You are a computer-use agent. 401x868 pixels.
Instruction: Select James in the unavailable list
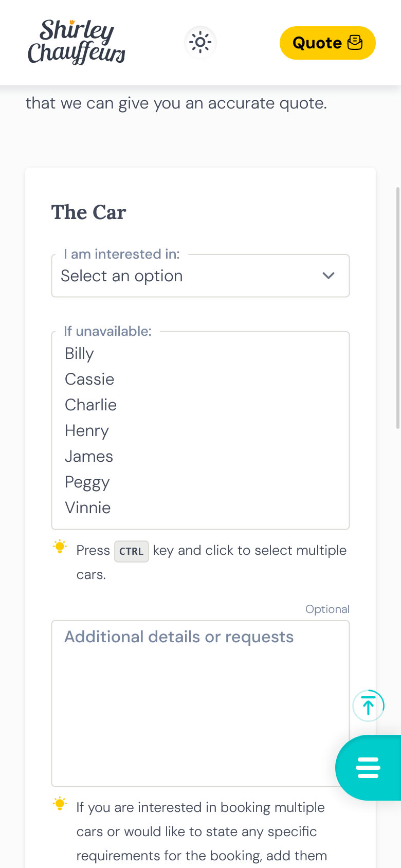point(89,457)
